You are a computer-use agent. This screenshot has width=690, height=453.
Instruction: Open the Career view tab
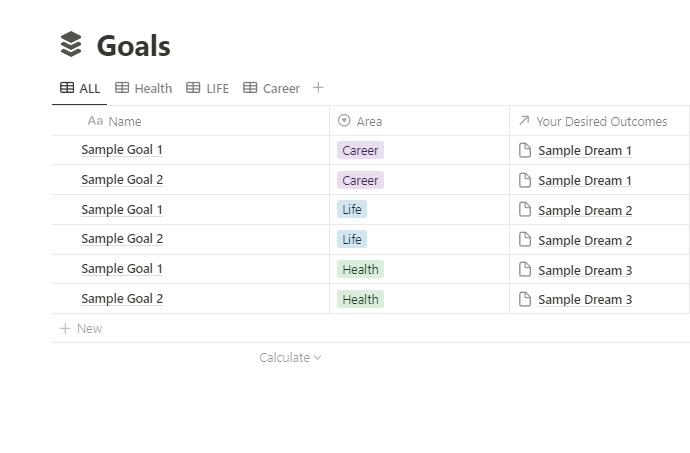271,88
